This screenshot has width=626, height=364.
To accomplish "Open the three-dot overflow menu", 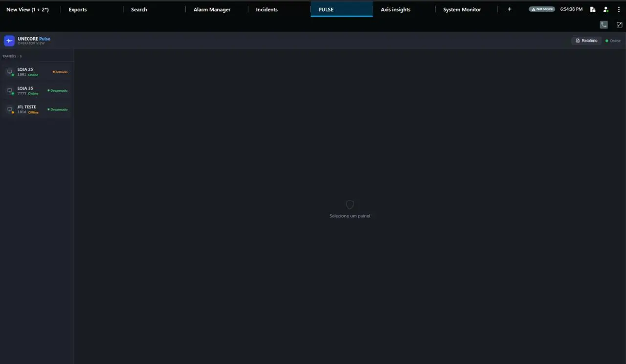I will (x=619, y=9).
